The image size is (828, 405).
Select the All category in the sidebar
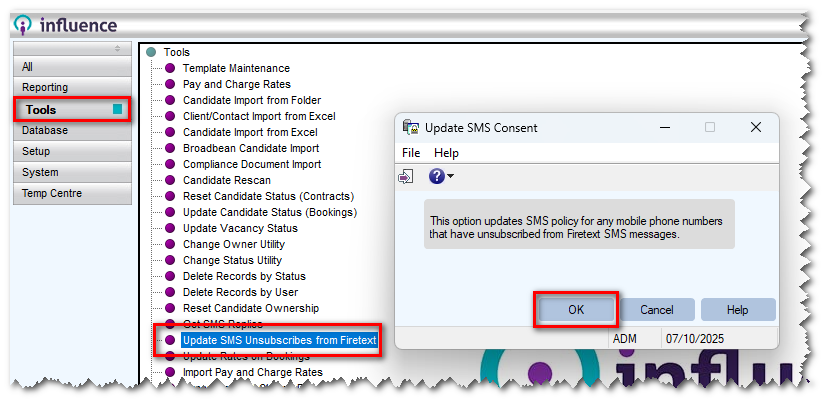click(72, 67)
